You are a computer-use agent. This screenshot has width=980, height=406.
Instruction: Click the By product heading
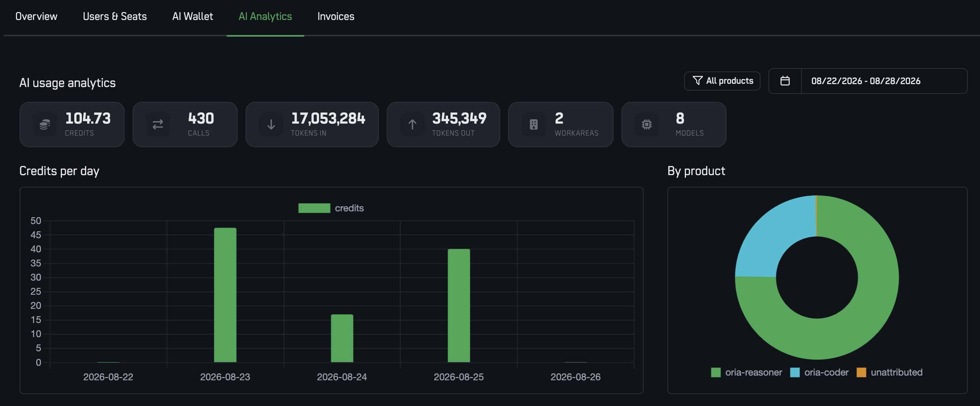click(696, 171)
